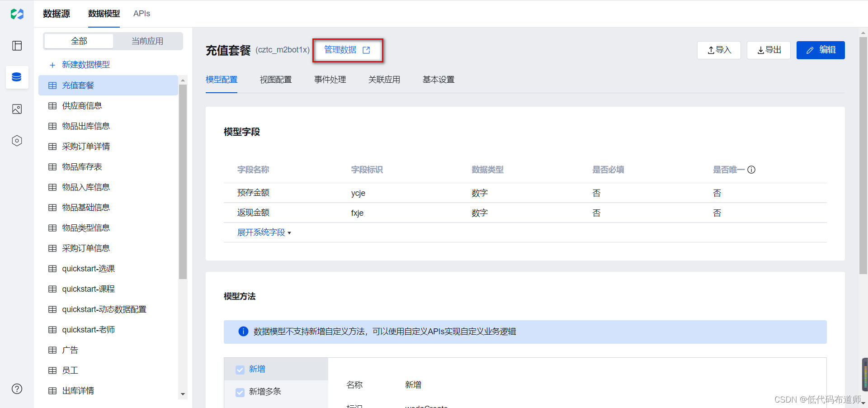868x408 pixels.
Task: Open the page layout sidebar icon
Action: [17, 46]
